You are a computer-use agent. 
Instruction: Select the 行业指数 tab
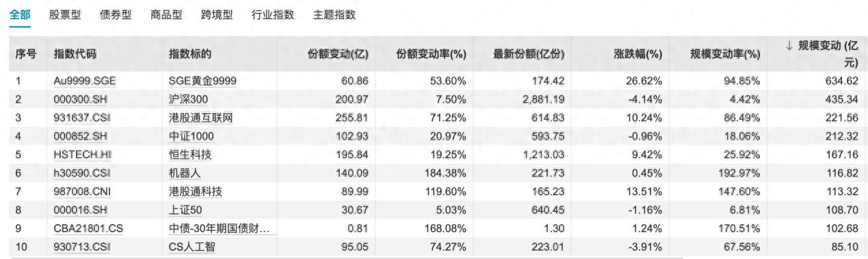pos(272,14)
